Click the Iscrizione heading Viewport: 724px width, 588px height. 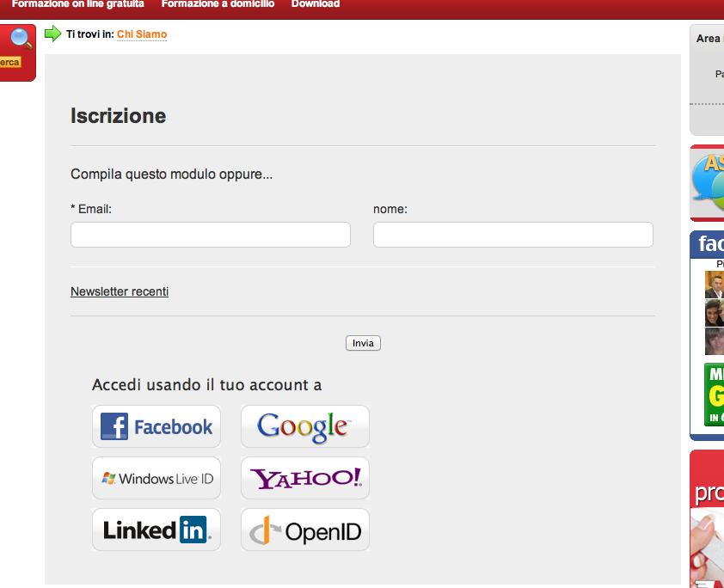coord(118,115)
